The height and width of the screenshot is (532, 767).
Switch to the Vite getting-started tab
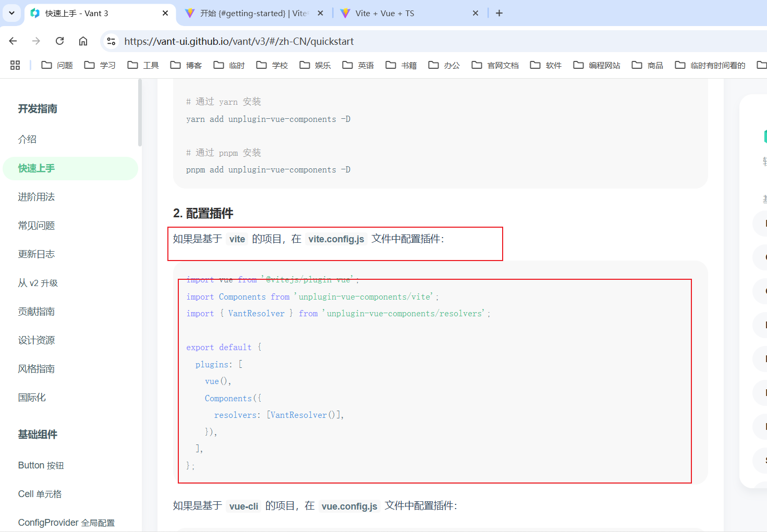point(254,13)
